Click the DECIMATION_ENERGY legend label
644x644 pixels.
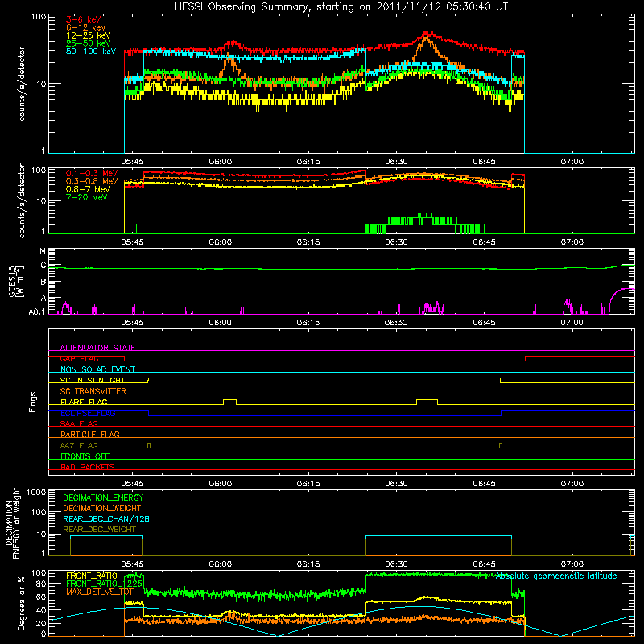coord(103,497)
